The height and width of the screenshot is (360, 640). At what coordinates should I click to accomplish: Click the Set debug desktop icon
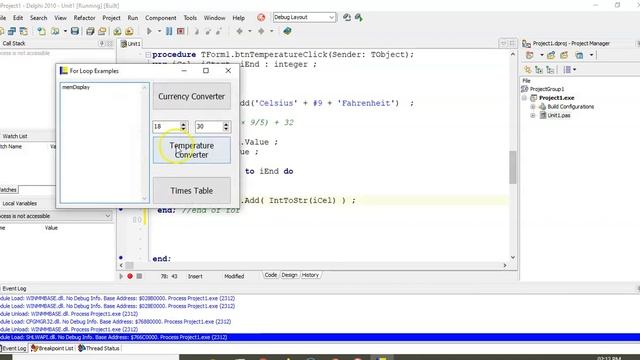pos(359,18)
